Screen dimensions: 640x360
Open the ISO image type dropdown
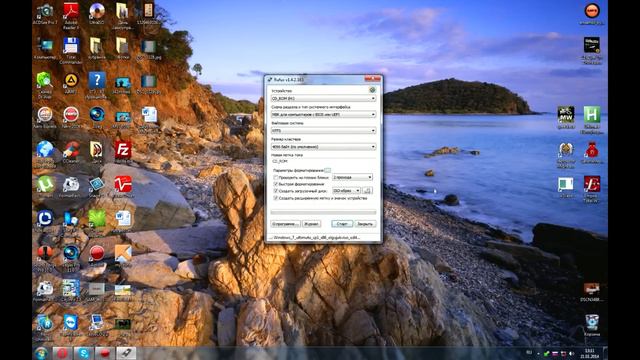[346, 191]
